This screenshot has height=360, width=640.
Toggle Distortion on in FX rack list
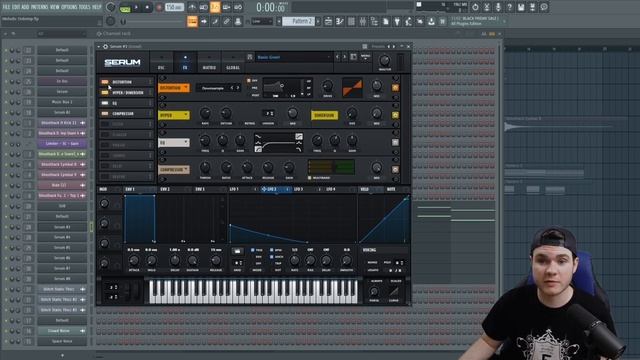tap(105, 82)
